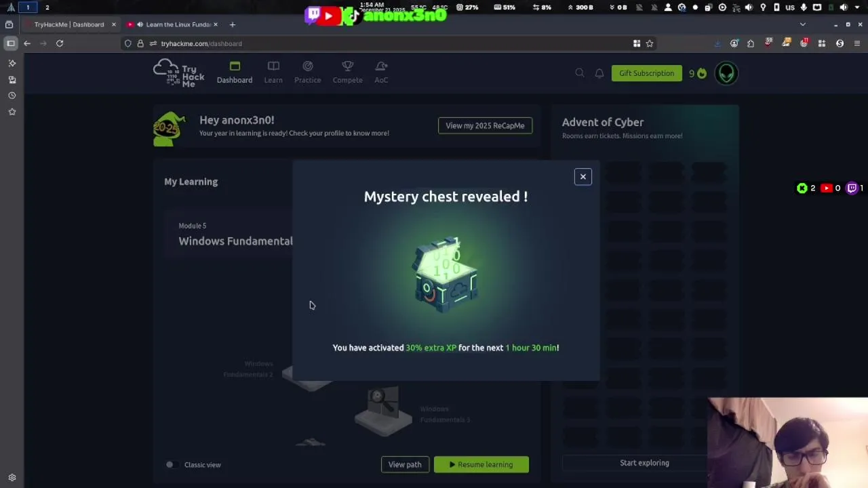Open the Compete nav item
Screen dimensions: 868x488
[x=347, y=73]
